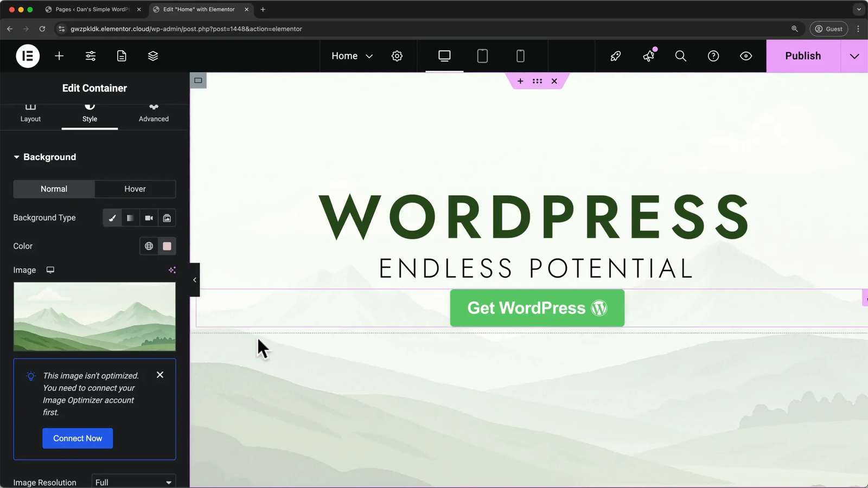Switch to Advanced tab

click(x=154, y=114)
